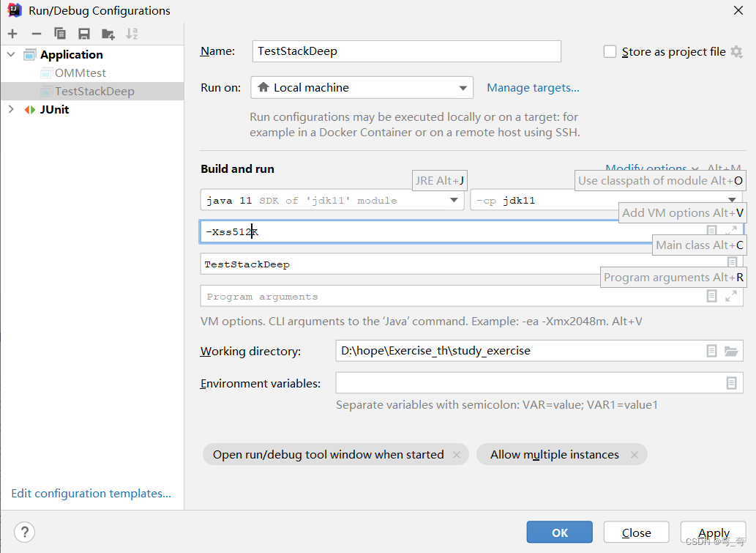The image size is (756, 553).
Task: Edit environment variables via the list icon
Action: pos(731,383)
